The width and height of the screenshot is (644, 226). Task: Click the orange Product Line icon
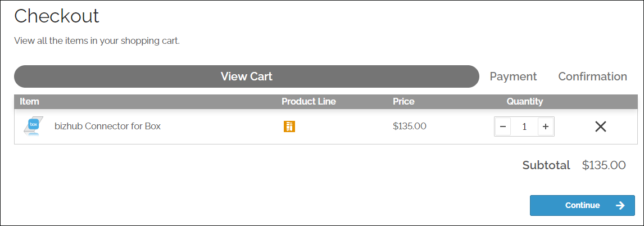tap(289, 126)
